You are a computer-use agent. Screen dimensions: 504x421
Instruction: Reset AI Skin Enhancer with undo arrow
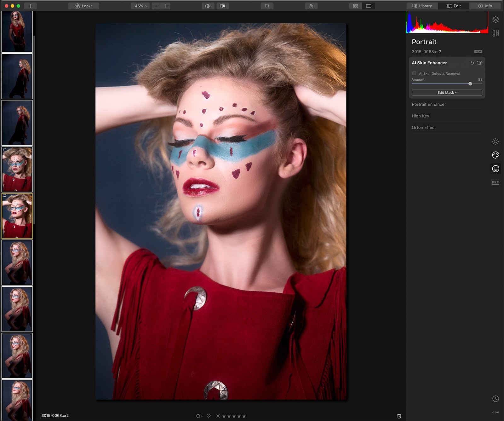472,63
